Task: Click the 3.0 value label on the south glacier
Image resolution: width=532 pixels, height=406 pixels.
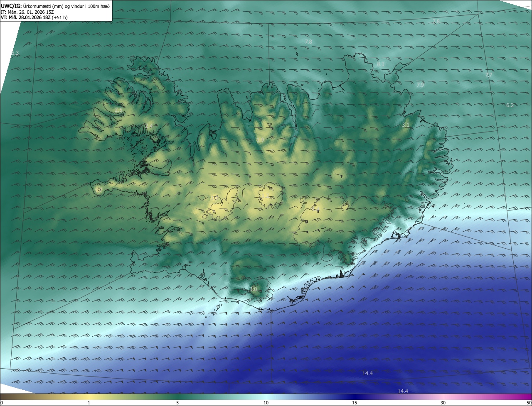Action: (x=254, y=289)
